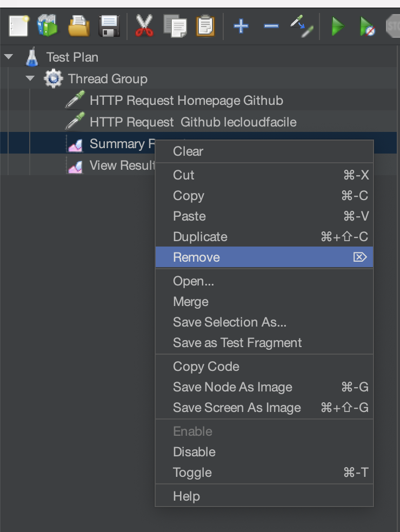Click the Cut scissors toolbar icon
Image resolution: width=400 pixels, height=532 pixels.
[x=144, y=25]
